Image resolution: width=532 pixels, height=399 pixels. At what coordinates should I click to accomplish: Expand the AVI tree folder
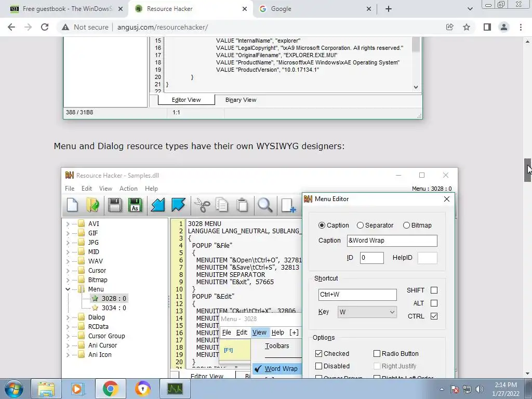tap(68, 223)
